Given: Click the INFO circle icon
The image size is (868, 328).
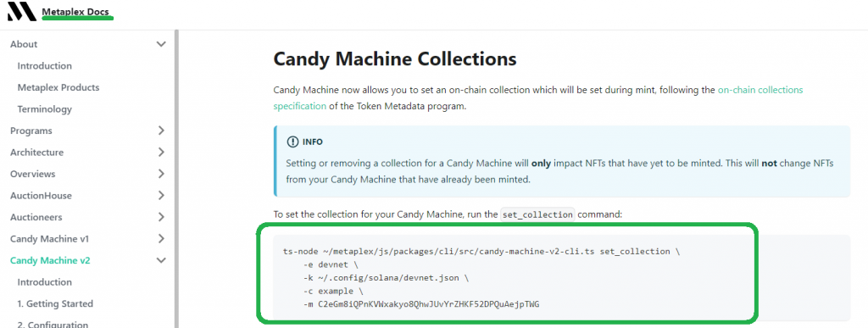Looking at the screenshot, I should click(x=292, y=142).
